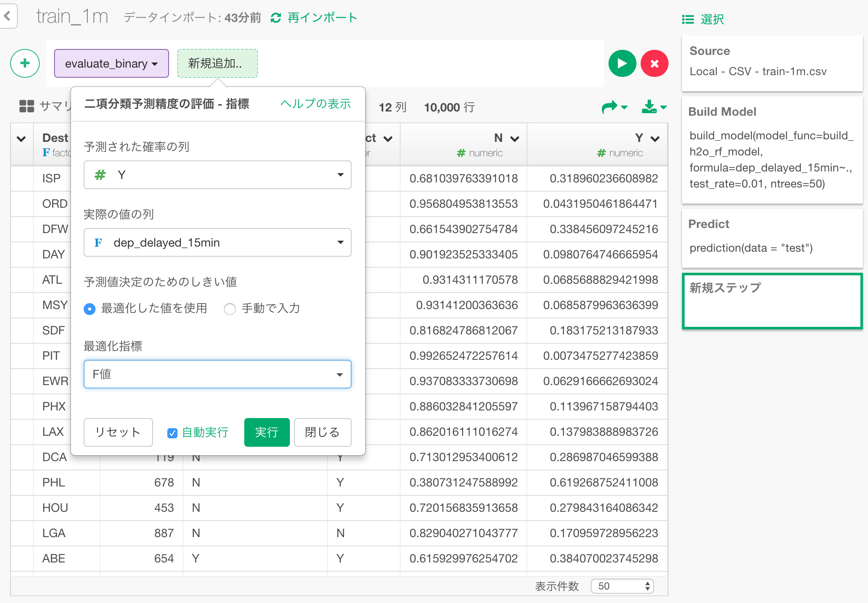The image size is (868, 603).
Task: Select 最適化した値を使用 radio option
Action: click(90, 309)
